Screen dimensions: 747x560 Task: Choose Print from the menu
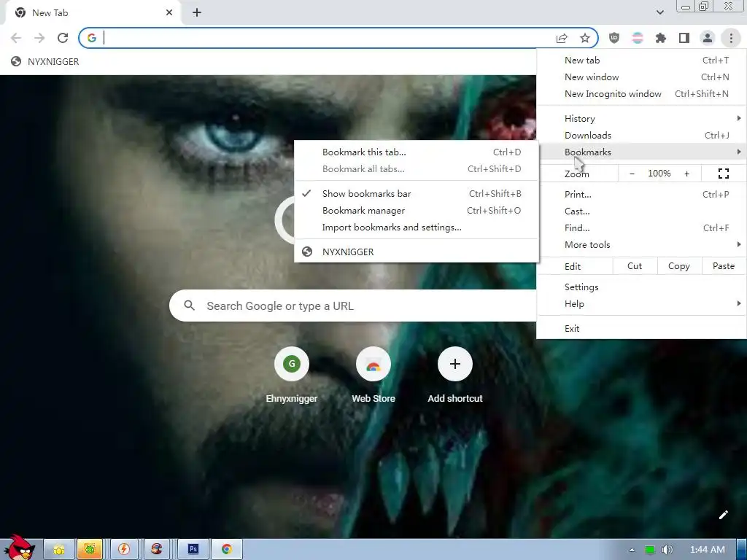click(641, 194)
